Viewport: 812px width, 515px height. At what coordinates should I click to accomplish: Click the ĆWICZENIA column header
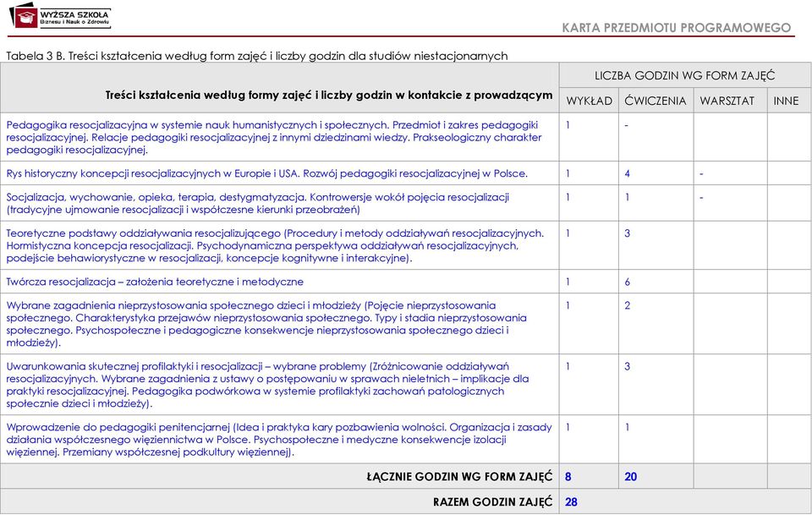655,101
